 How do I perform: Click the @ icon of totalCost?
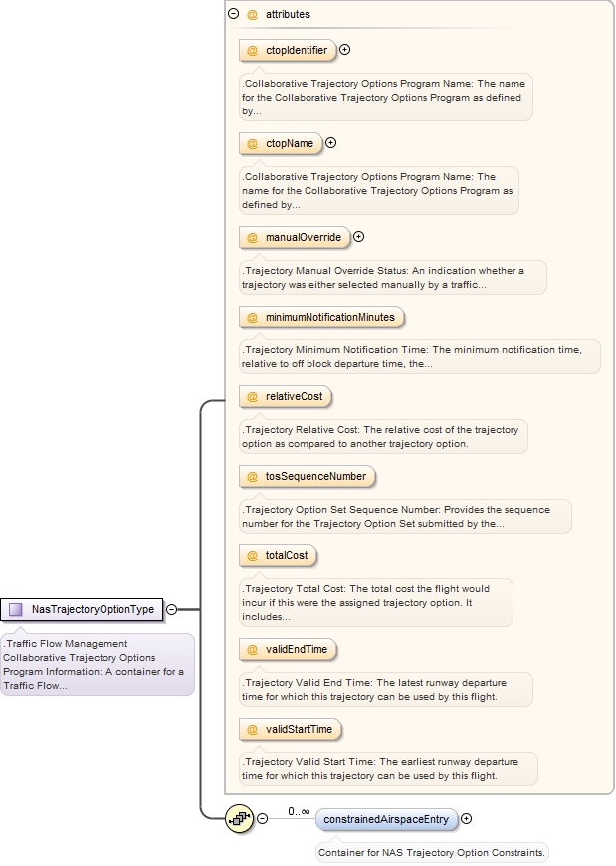pos(253,555)
